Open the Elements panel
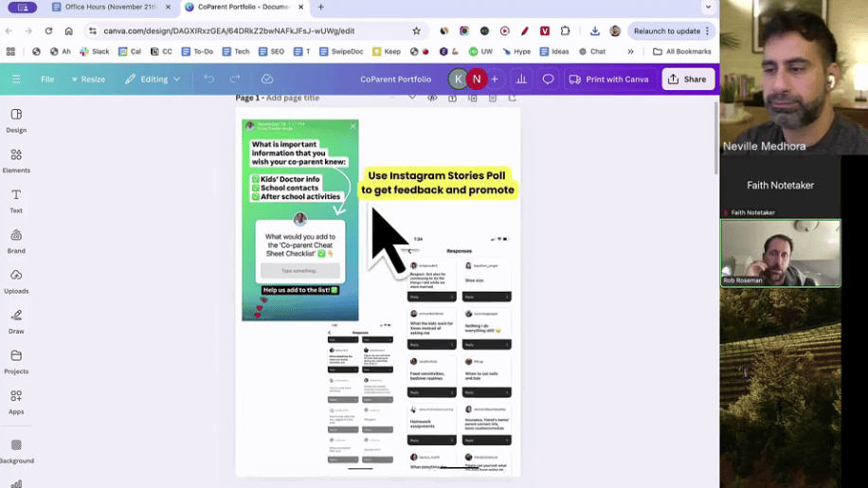Viewport: 868px width, 488px height. [16, 161]
